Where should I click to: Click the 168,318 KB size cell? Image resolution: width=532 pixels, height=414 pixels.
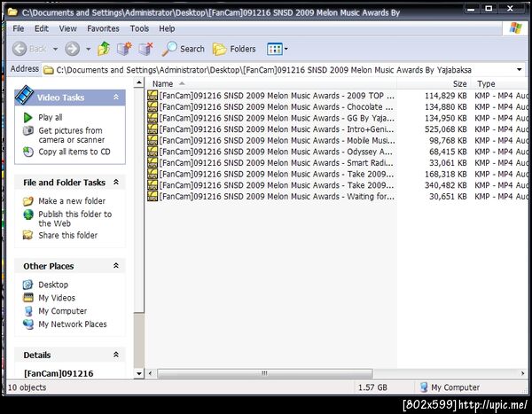point(446,174)
